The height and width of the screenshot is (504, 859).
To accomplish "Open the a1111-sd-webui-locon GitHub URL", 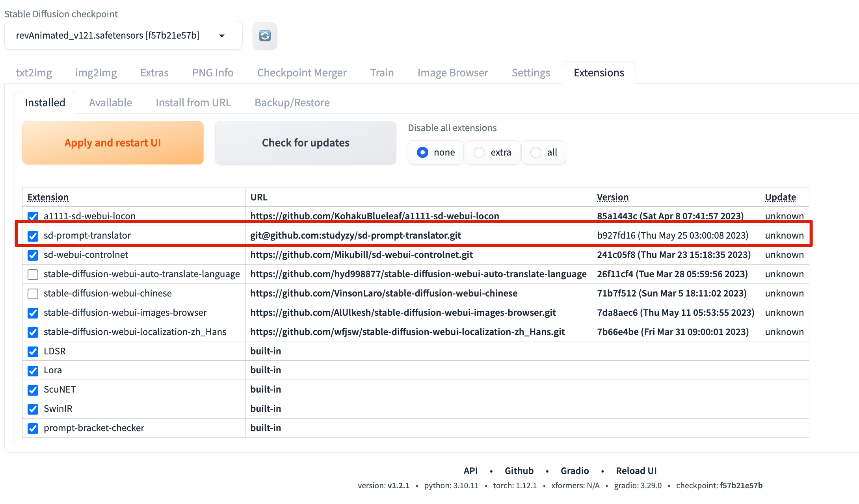I will pyautogui.click(x=375, y=216).
